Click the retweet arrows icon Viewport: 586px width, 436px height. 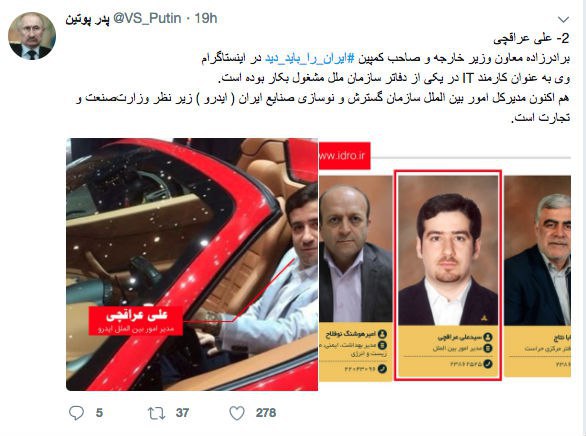click(x=156, y=413)
